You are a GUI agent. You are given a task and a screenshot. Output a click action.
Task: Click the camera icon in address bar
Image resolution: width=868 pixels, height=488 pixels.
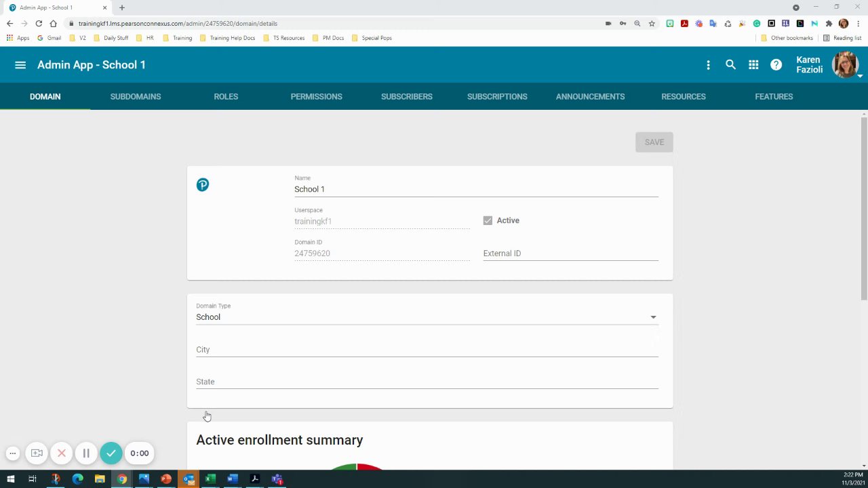pos(608,23)
